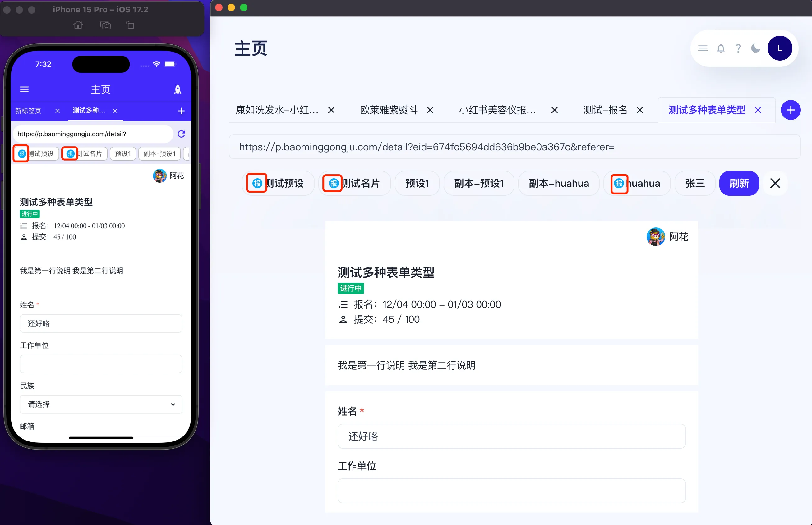This screenshot has width=812, height=525.
Task: Open the sidebar hamburger menu in the iPhone app
Action: pos(24,89)
